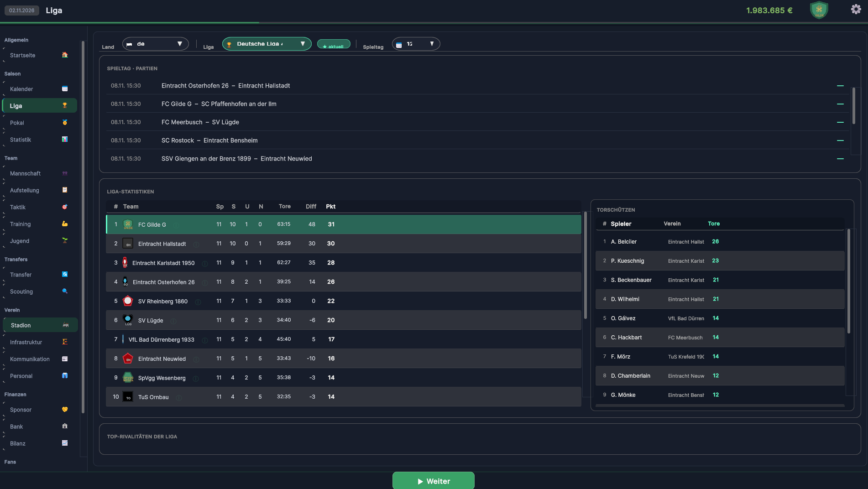This screenshot has height=489, width=868.
Task: Click the Taktik target icon
Action: pyautogui.click(x=65, y=207)
